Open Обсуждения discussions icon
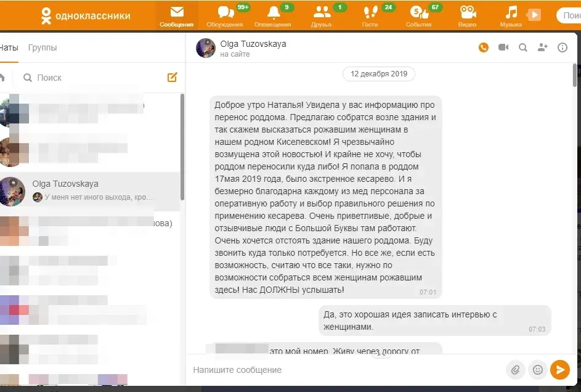 225,15
